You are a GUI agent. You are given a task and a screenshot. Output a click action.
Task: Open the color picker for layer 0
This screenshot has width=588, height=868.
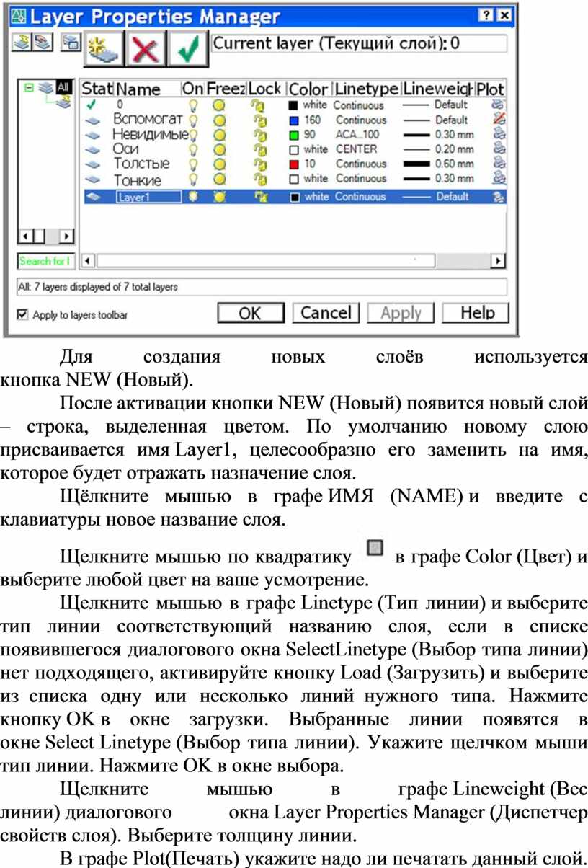click(293, 106)
